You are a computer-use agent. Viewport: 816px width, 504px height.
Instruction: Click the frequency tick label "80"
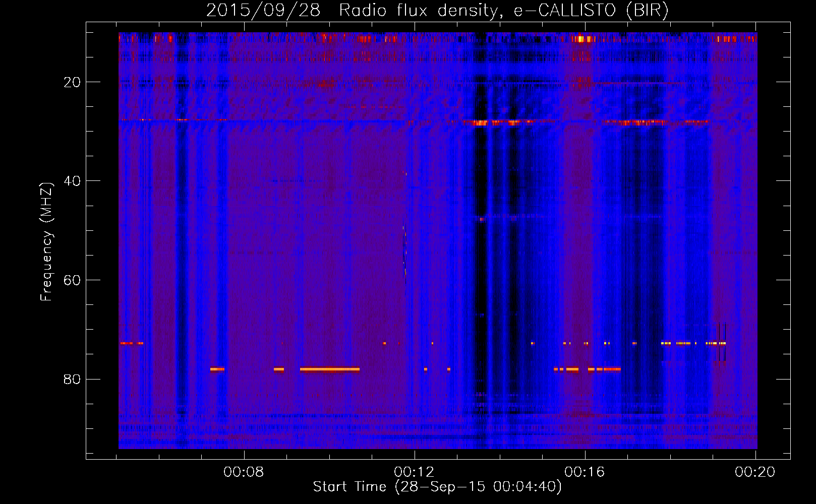click(72, 379)
